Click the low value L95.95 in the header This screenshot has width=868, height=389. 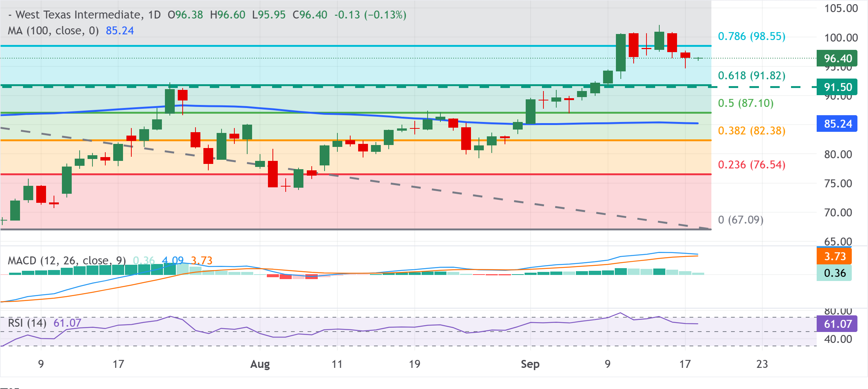click(x=269, y=15)
